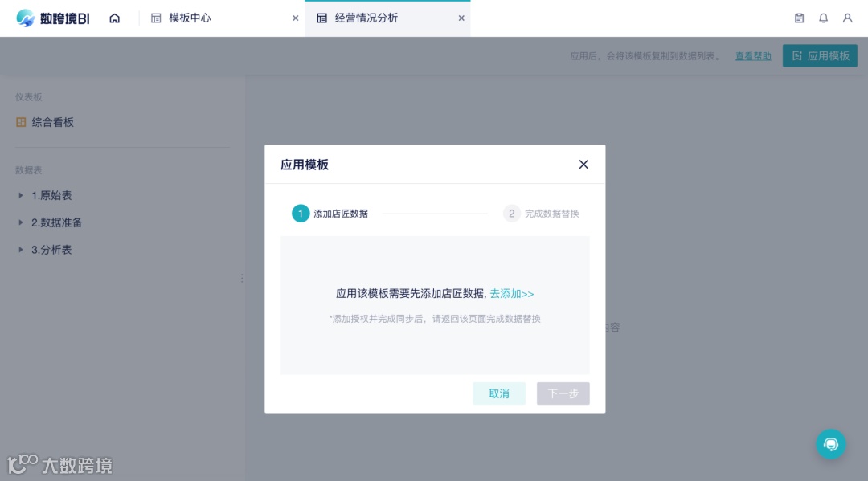This screenshot has width=868, height=481.
Task: Click the home icon in the top bar
Action: [x=115, y=17]
